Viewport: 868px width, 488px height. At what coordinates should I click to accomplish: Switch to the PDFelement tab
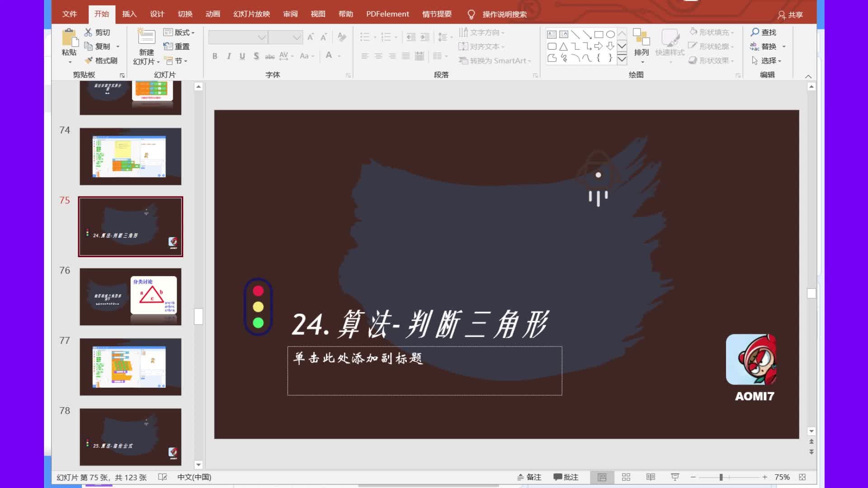(387, 14)
